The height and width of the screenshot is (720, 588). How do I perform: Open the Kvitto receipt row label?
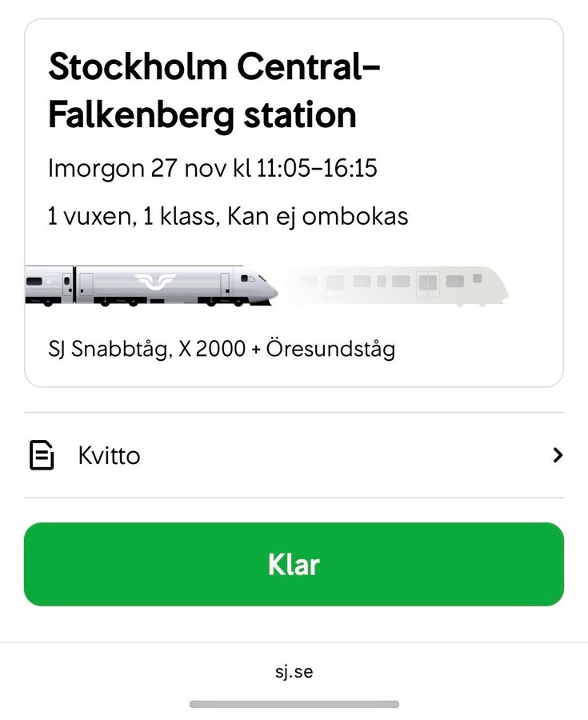109,456
